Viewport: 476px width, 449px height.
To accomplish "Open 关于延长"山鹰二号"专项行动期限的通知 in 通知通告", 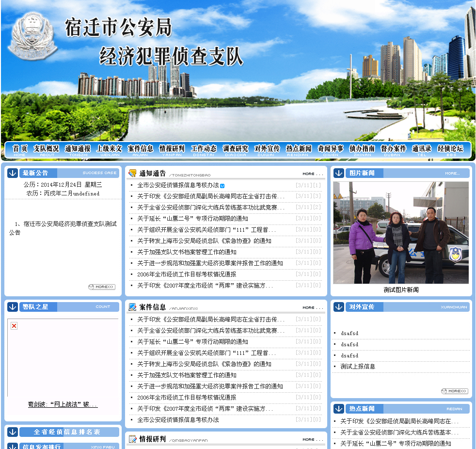I will [192, 219].
